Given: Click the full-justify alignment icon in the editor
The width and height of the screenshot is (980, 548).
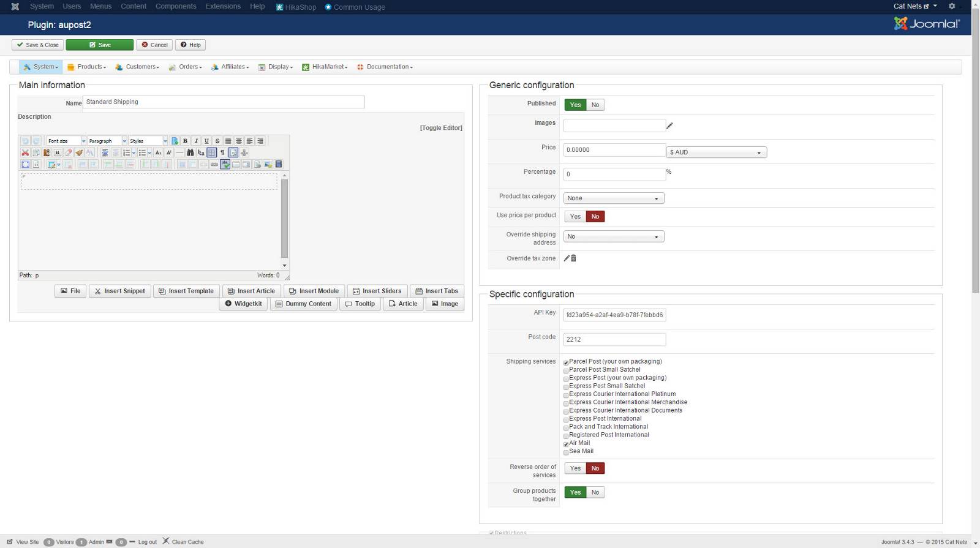Looking at the screenshot, I should (228, 141).
